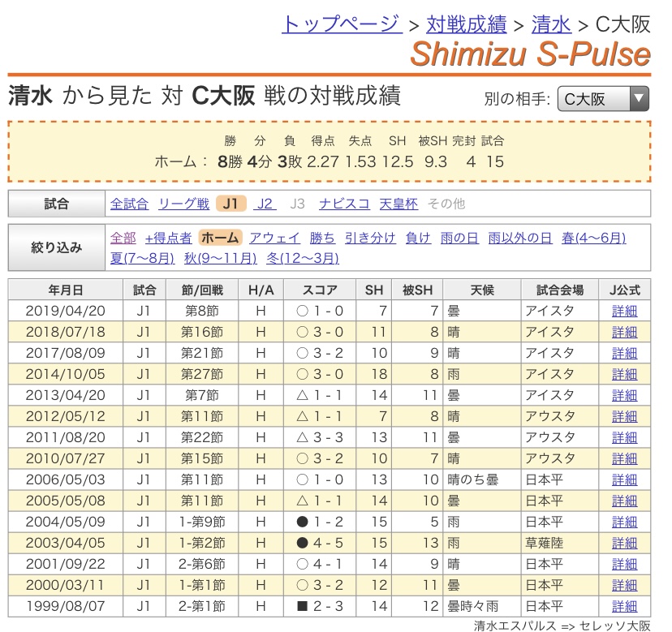Image resolution: width=672 pixels, height=632 pixels.
Task: Open the 別の相手 opponent dropdown
Action: tap(603, 99)
